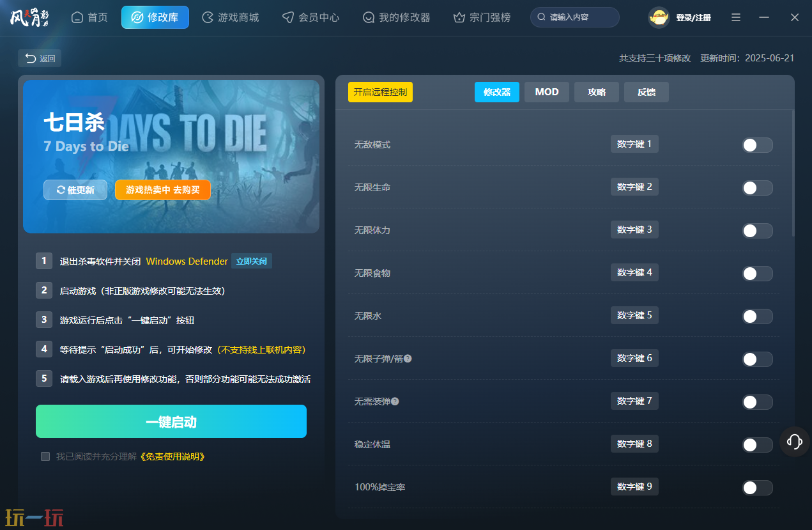
Task: Enable 无需装弹 switch
Action: 757,402
